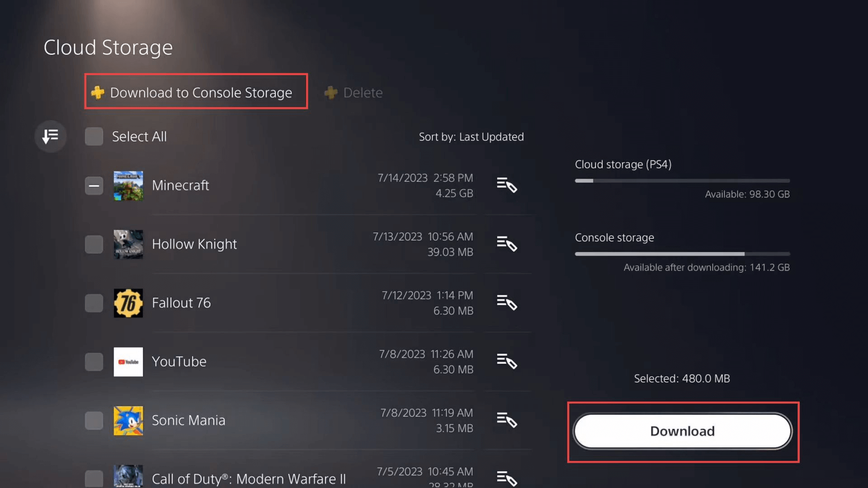Click the sort order icon button

pyautogui.click(x=50, y=136)
